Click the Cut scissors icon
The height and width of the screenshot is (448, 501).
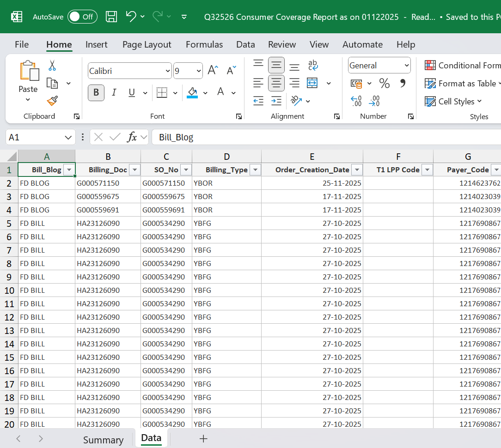pyautogui.click(x=52, y=66)
